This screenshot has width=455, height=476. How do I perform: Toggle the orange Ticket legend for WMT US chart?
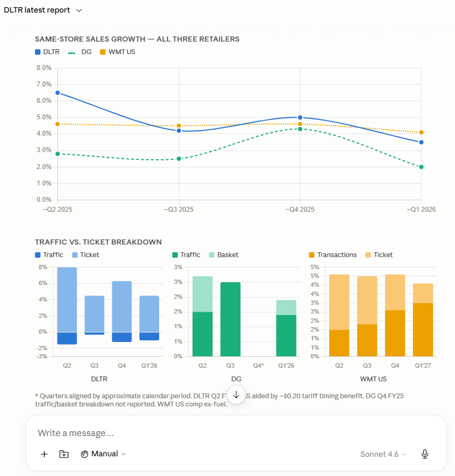coord(379,255)
